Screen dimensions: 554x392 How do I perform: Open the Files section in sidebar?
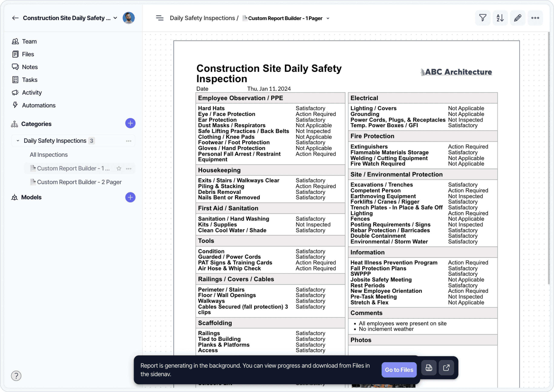pyautogui.click(x=28, y=54)
